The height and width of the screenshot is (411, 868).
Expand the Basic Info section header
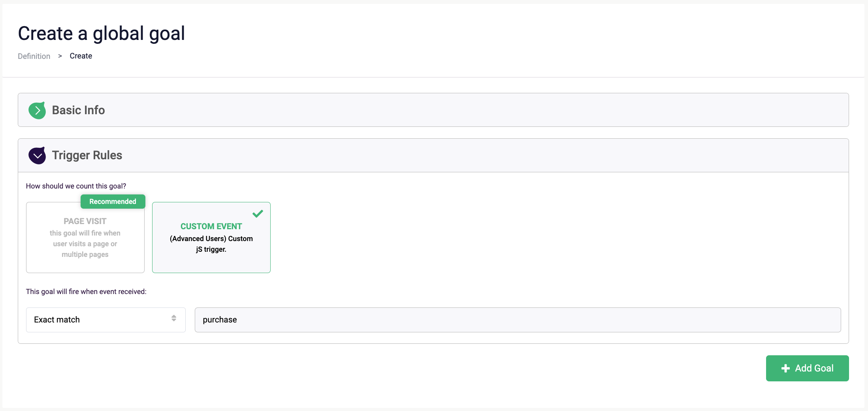[433, 110]
